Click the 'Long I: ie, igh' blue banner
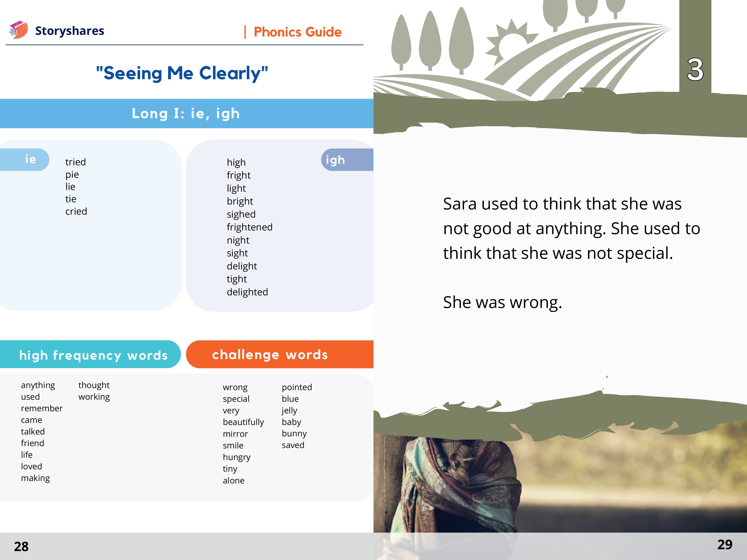 [x=187, y=113]
